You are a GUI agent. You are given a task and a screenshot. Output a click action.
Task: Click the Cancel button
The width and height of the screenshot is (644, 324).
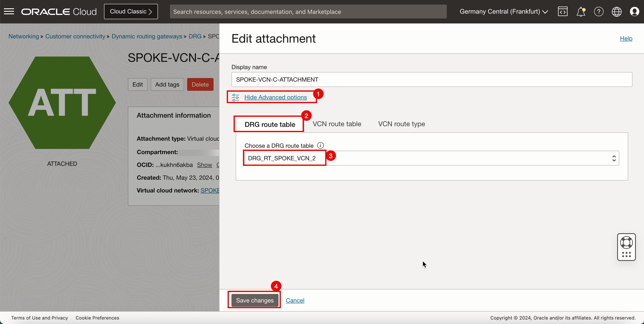click(x=295, y=300)
